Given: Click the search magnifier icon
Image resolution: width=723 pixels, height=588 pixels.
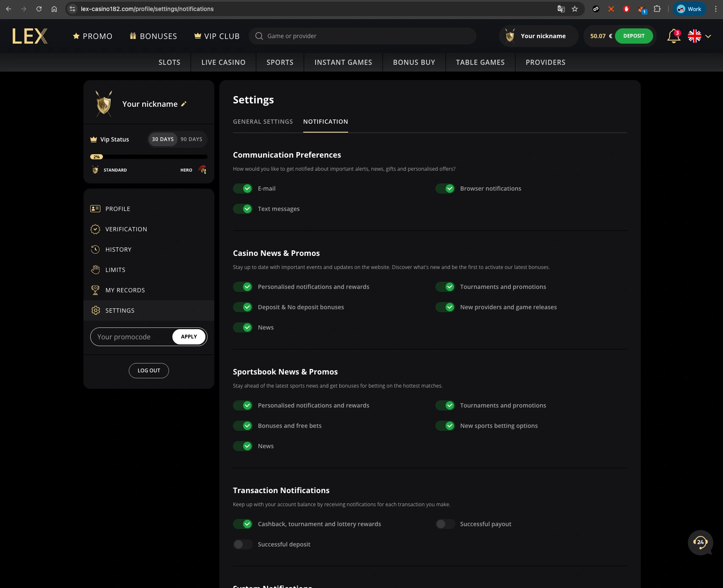Looking at the screenshot, I should [x=259, y=36].
